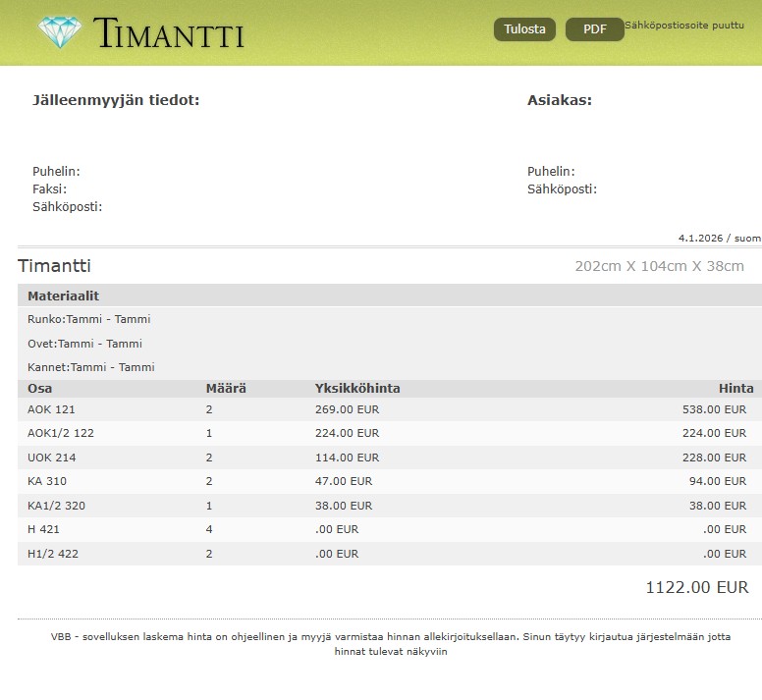The width and height of the screenshot is (762, 700).
Task: Click the 'Sähköpostiosoite puuttu' warning text
Action: click(x=683, y=26)
